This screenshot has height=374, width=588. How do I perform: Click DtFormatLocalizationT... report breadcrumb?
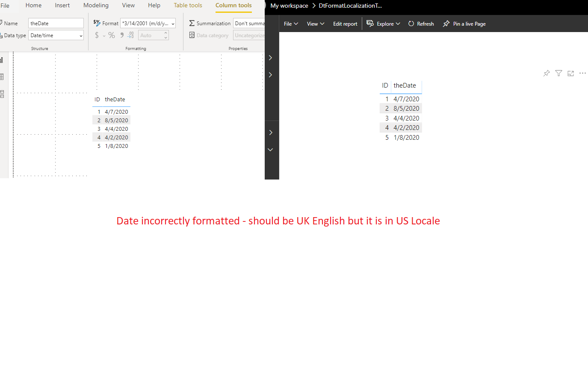pyautogui.click(x=350, y=6)
